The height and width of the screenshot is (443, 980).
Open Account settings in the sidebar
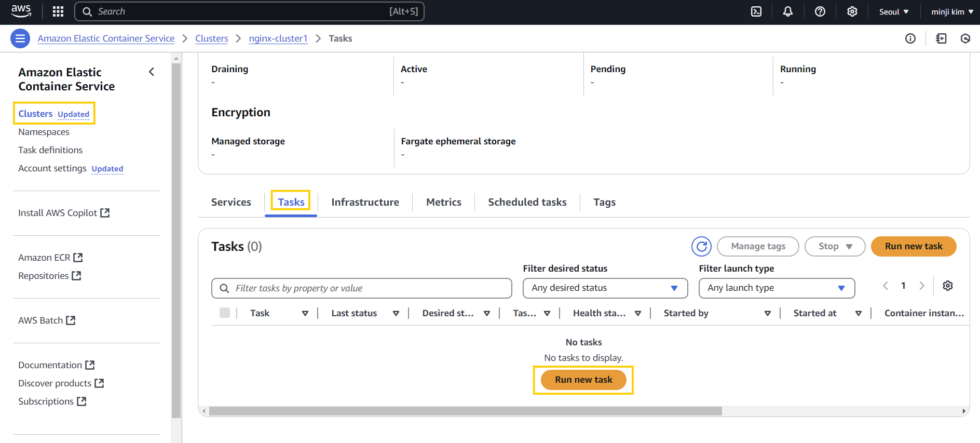click(x=52, y=168)
